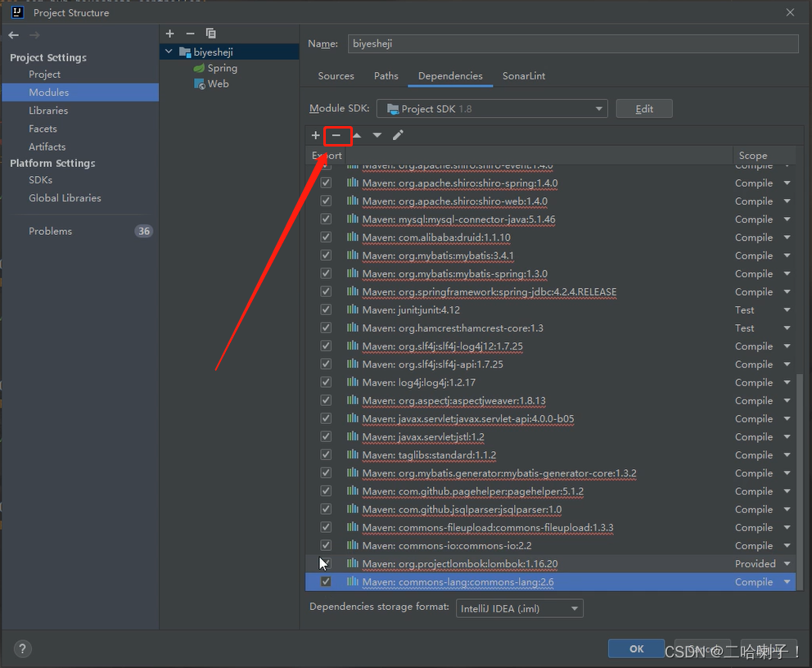Select Maven: mybatis-generator-core:1.3.2 row text
This screenshot has width=812, height=668.
[499, 473]
